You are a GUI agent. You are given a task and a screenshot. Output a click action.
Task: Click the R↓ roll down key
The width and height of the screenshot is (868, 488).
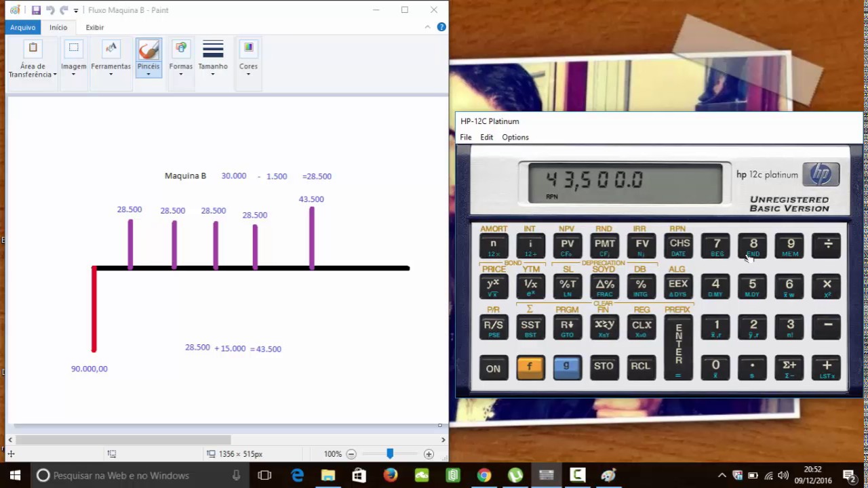tap(568, 328)
